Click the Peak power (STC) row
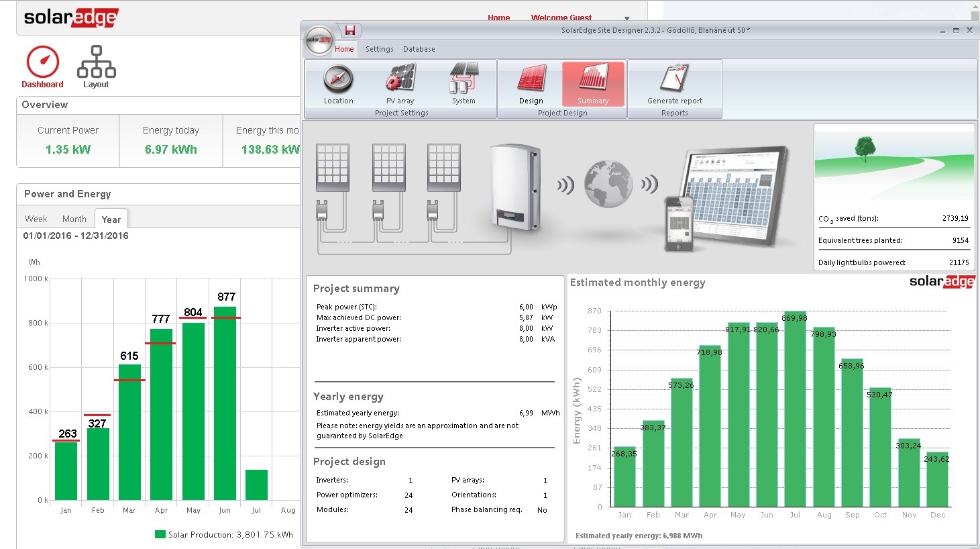 [x=436, y=307]
